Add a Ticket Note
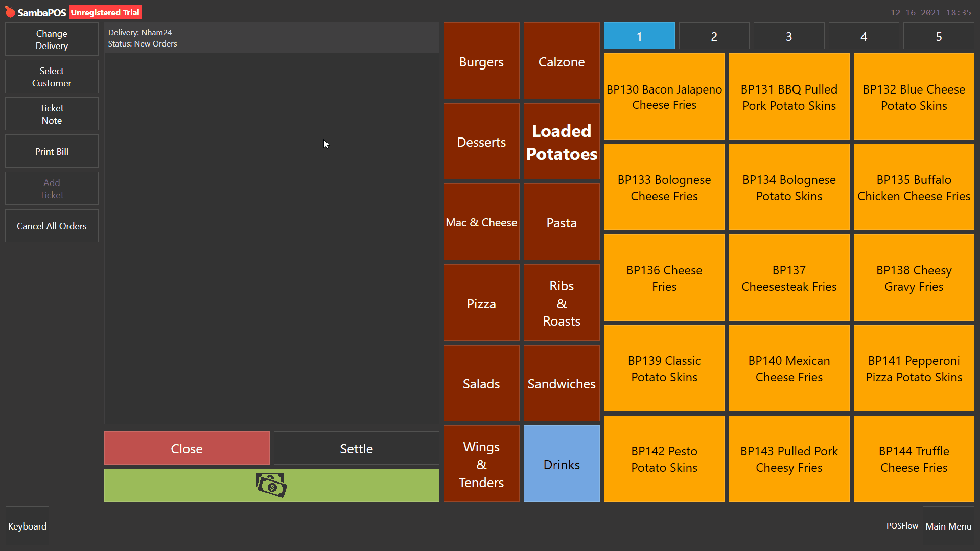This screenshot has width=980, height=551. tap(52, 114)
